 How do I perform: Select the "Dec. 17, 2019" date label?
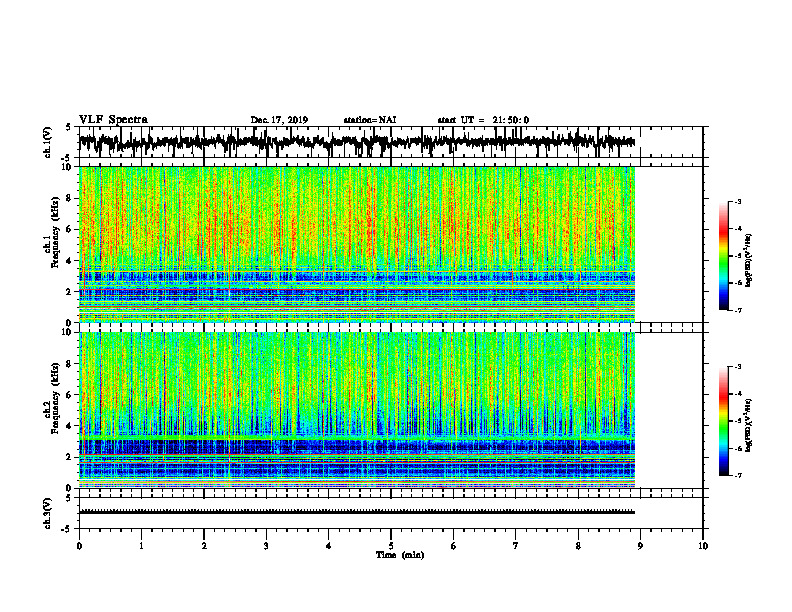tap(279, 120)
